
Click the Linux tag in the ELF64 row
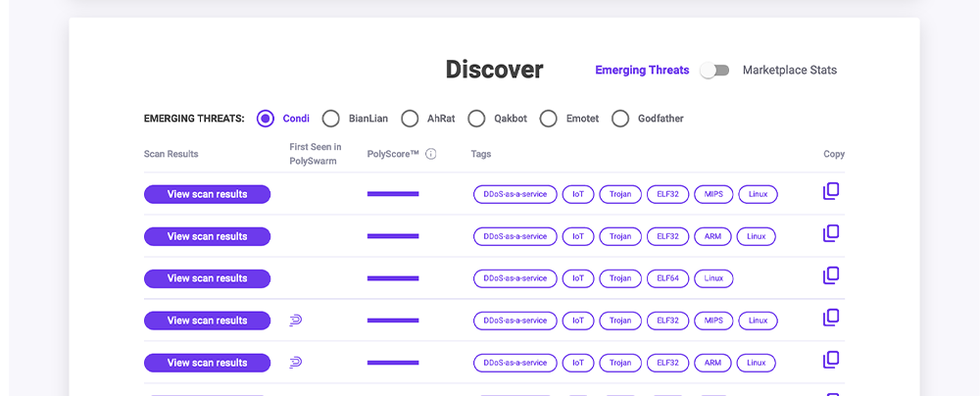pos(713,278)
